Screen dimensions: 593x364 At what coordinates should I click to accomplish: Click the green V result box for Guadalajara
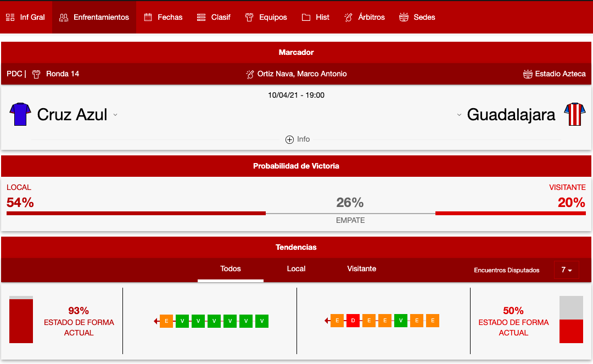pyautogui.click(x=400, y=321)
